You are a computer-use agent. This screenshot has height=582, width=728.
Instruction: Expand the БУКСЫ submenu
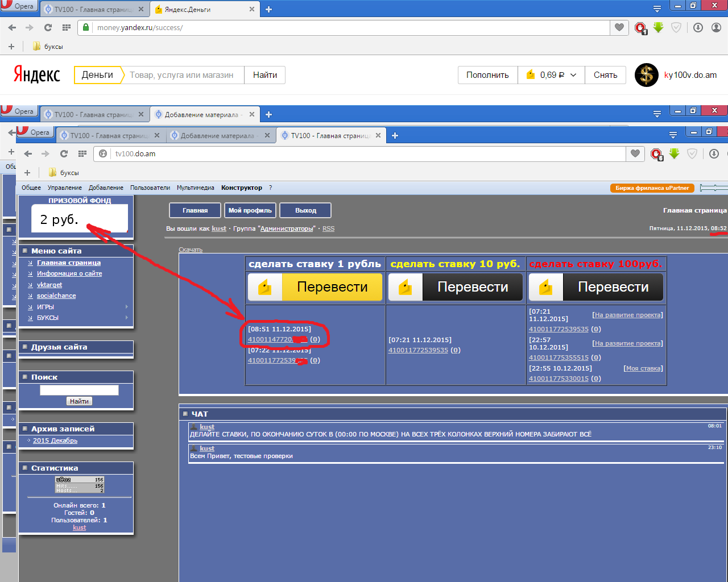click(48, 318)
